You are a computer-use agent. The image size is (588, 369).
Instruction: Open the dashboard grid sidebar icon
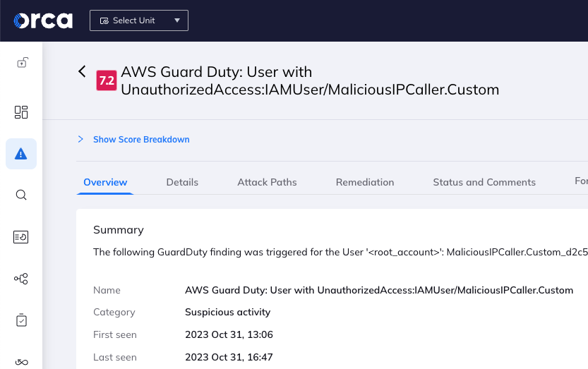[x=21, y=111]
